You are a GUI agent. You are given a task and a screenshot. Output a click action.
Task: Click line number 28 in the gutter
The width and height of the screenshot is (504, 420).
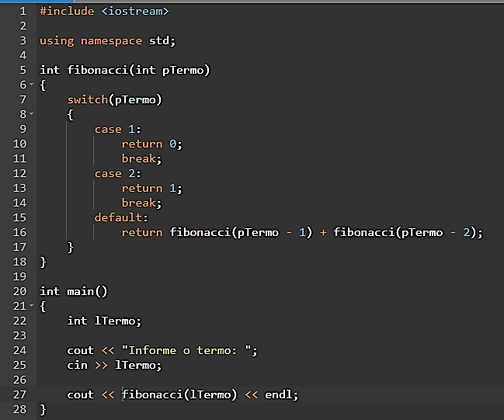(x=19, y=409)
